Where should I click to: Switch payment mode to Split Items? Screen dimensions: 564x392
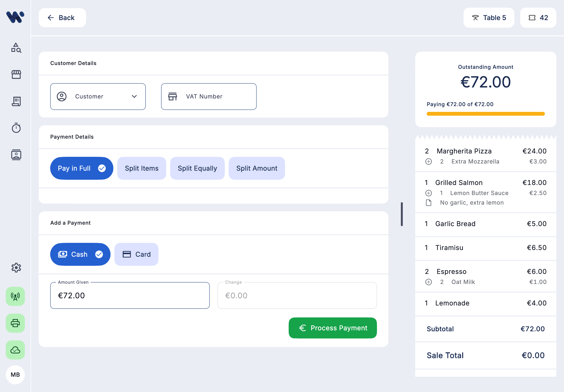point(141,168)
